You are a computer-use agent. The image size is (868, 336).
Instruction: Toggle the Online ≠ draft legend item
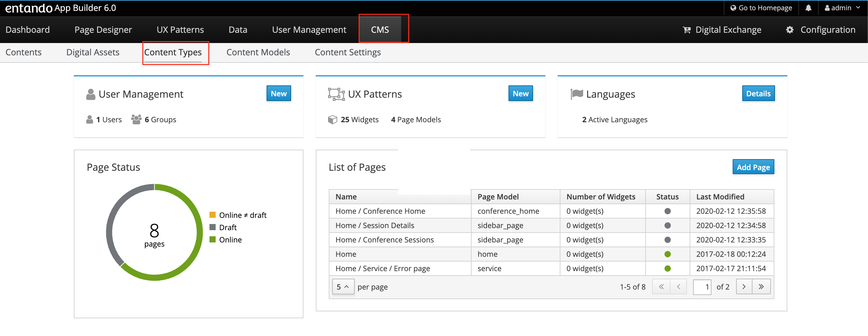[238, 215]
